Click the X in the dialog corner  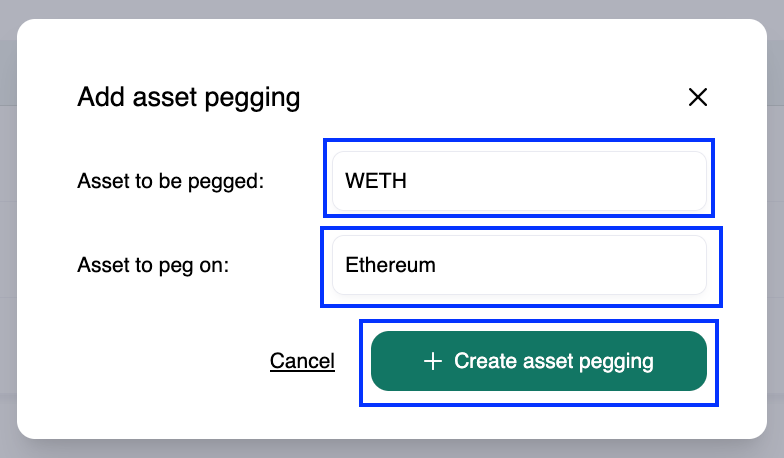pos(697,97)
